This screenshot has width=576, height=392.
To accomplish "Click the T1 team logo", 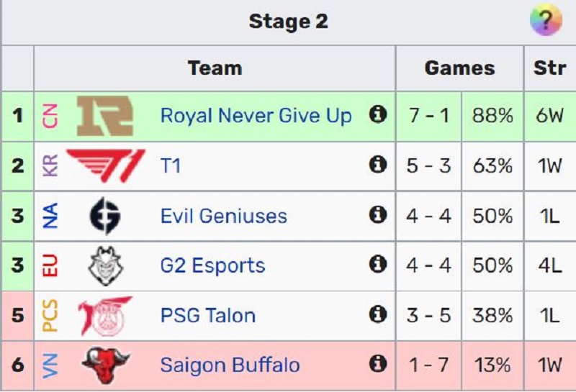I will [106, 165].
